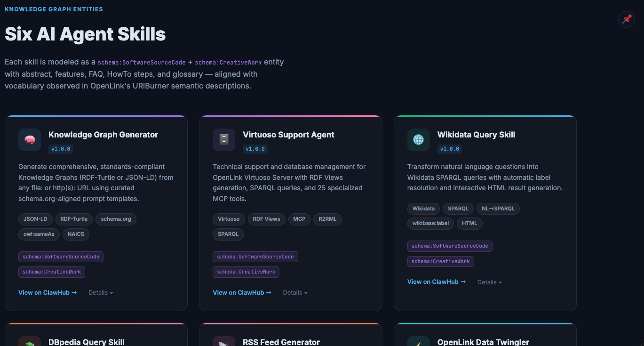Click v1.0.0 badge under Wikidata Query Skill
The image size is (644, 346).
(449, 149)
